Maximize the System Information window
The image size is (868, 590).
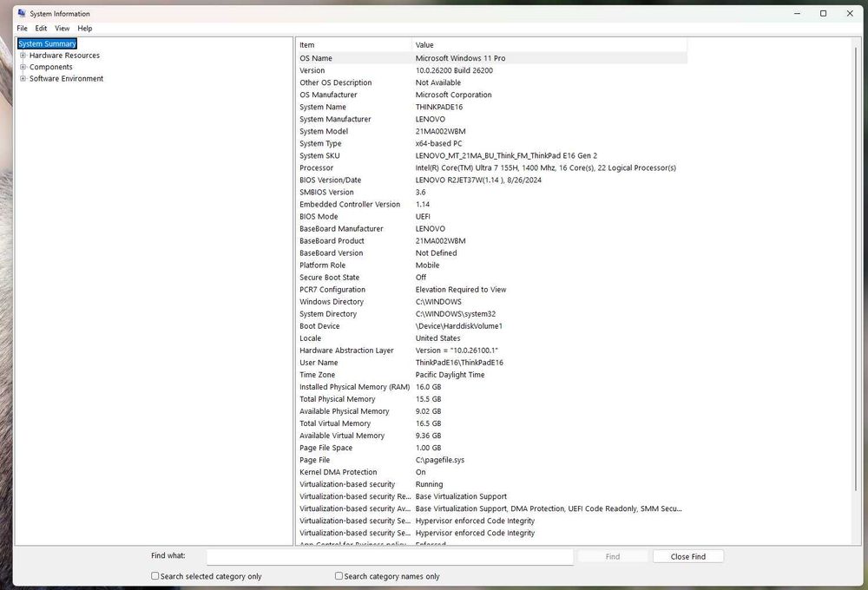click(823, 13)
